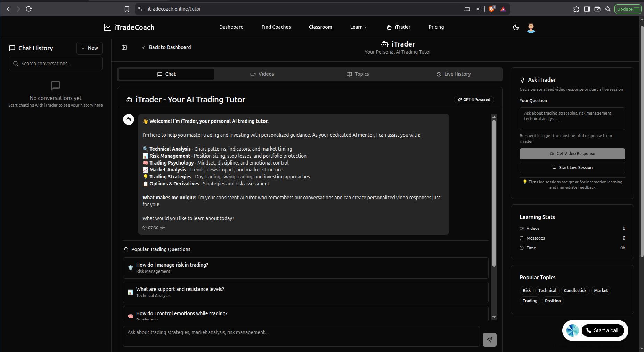
Task: Open iTrader from the top navigation
Action: point(399,27)
